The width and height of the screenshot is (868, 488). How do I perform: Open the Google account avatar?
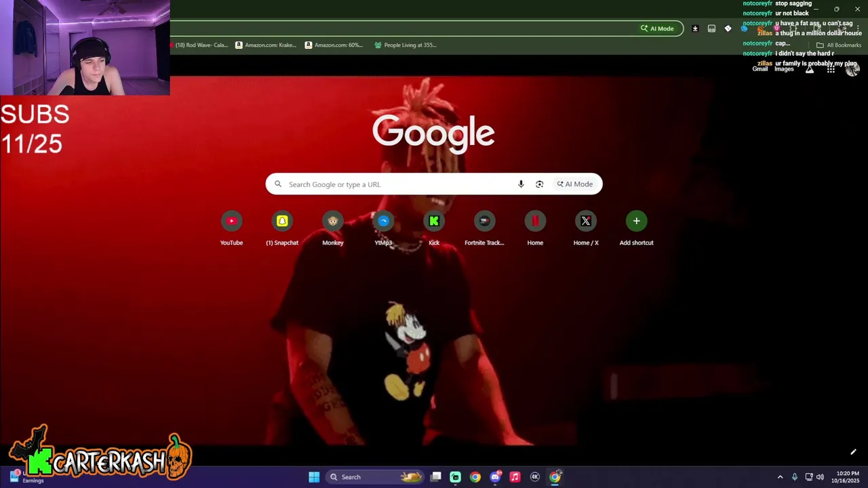pyautogui.click(x=852, y=69)
